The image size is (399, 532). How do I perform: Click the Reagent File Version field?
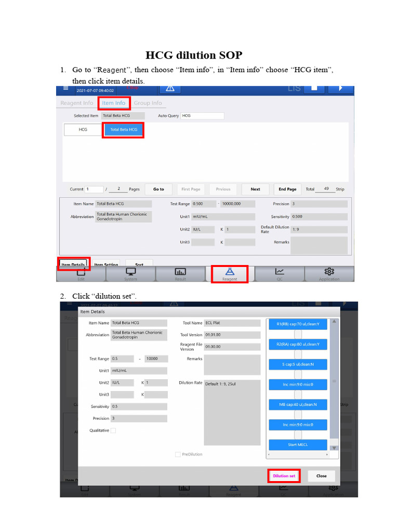(232, 347)
